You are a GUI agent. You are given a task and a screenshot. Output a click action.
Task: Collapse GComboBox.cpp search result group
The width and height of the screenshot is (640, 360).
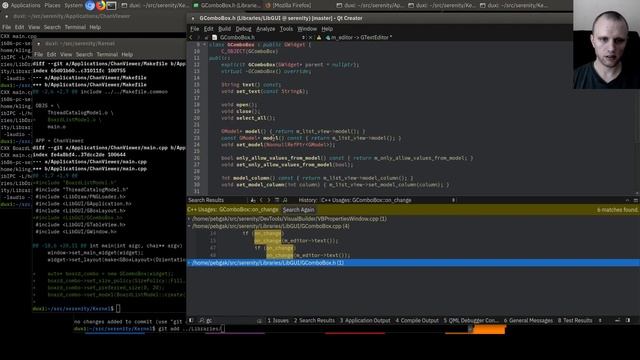[189, 226]
